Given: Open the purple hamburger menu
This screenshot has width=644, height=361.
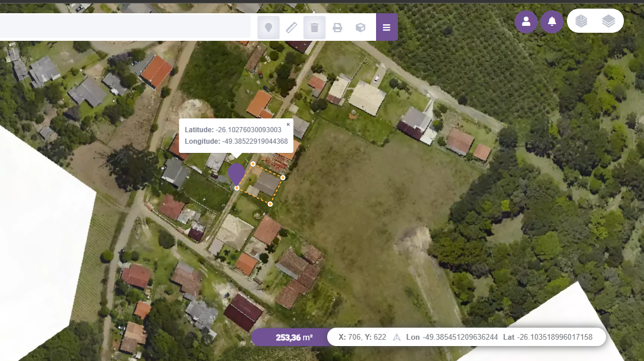Looking at the screenshot, I should 386,28.
